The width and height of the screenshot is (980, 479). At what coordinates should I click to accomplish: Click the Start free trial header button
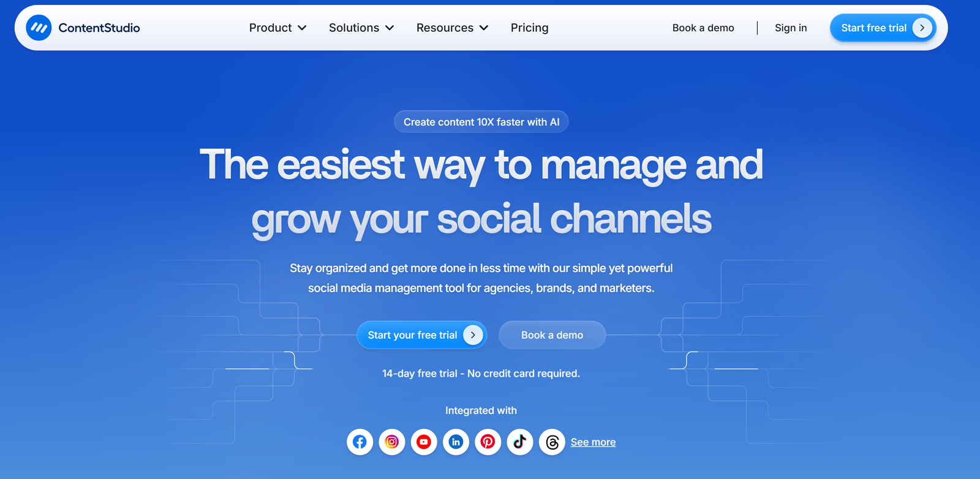[883, 28]
